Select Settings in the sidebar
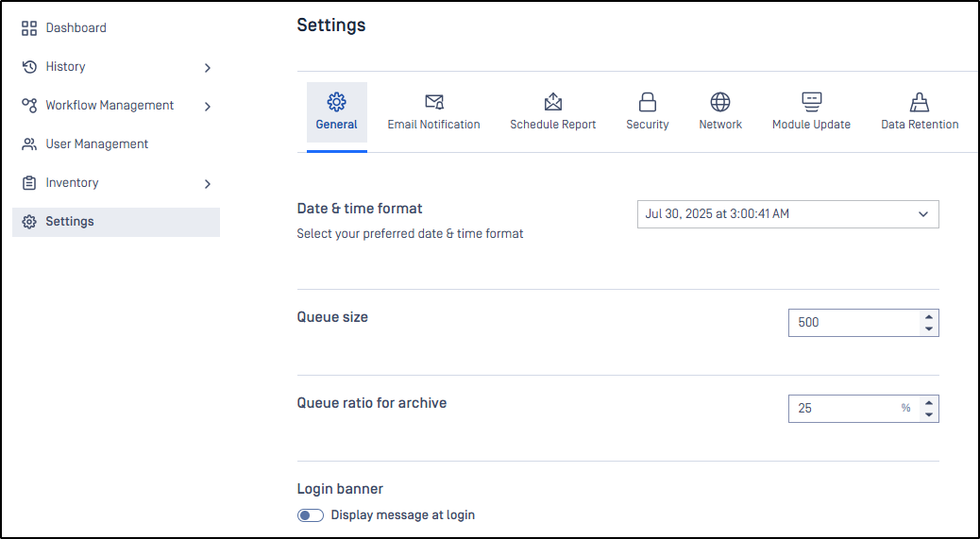This screenshot has height=539, width=980. coord(116,222)
